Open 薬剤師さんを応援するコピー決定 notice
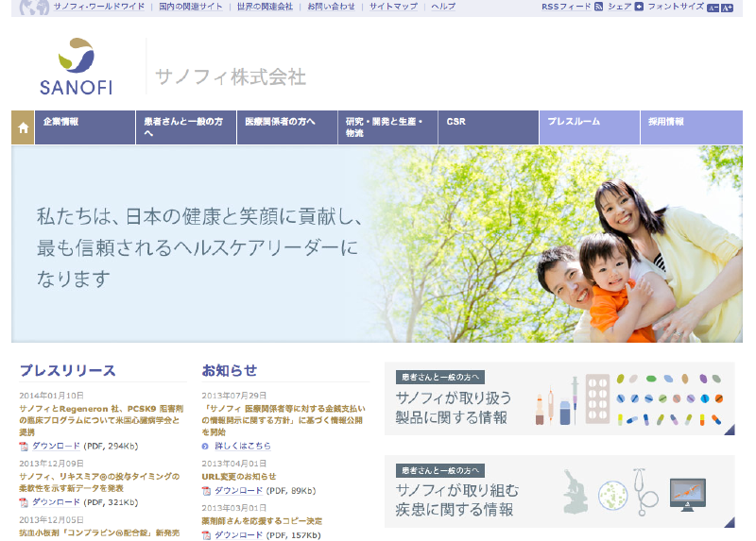 pyautogui.click(x=262, y=521)
